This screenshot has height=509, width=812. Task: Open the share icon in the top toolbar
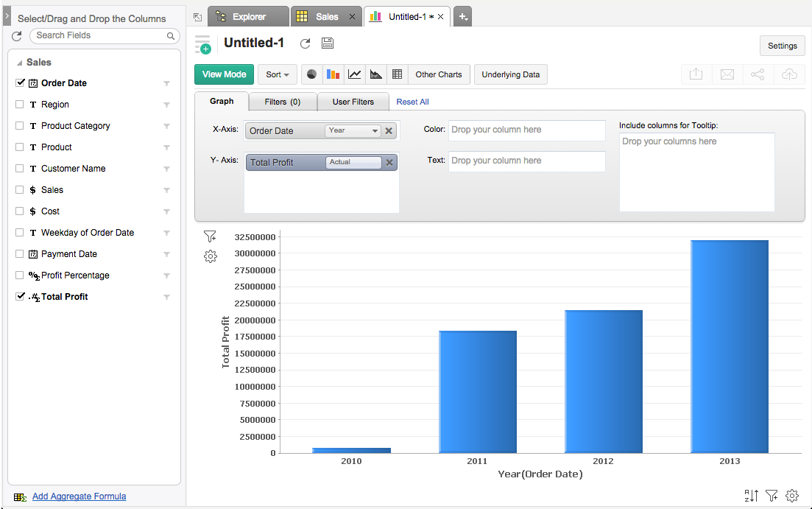pyautogui.click(x=758, y=74)
